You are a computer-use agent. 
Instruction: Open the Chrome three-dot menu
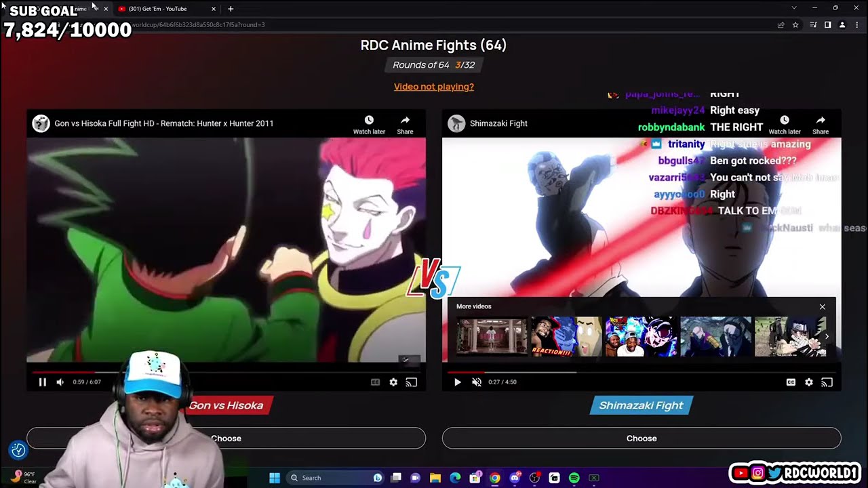pos(857,25)
